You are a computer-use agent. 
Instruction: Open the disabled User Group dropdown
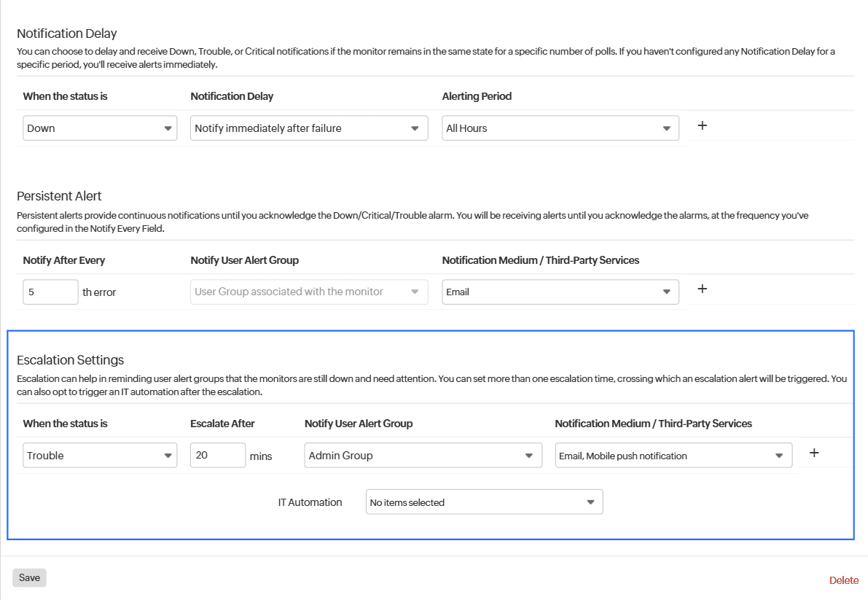point(309,292)
